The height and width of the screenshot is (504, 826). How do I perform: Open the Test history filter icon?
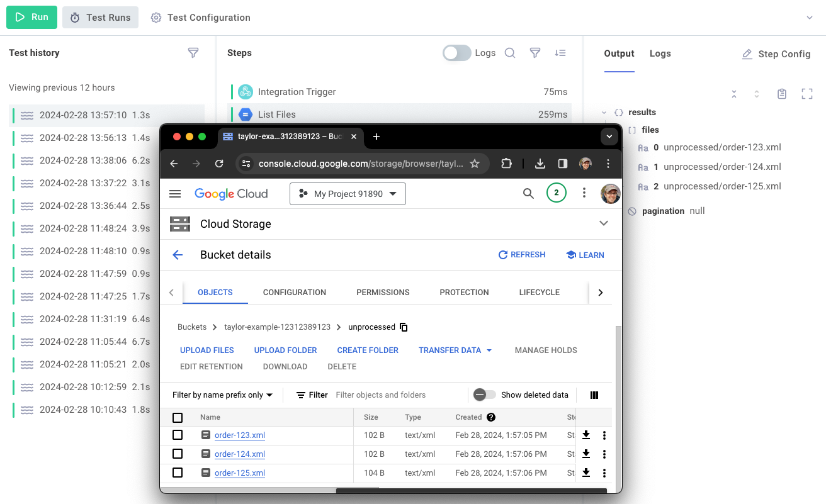(193, 53)
